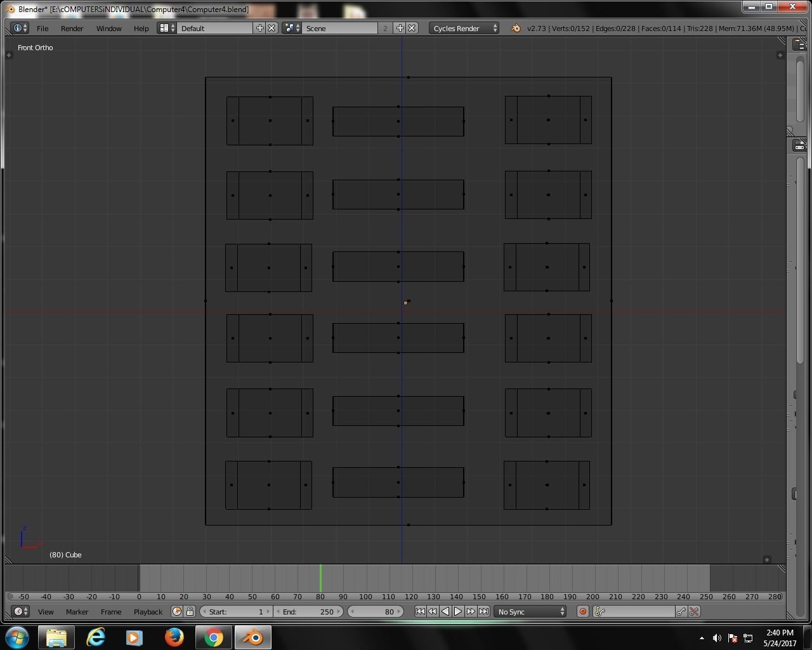Viewport: 812px width, 650px height.
Task: Open the No Sync playback dropdown
Action: pos(530,611)
